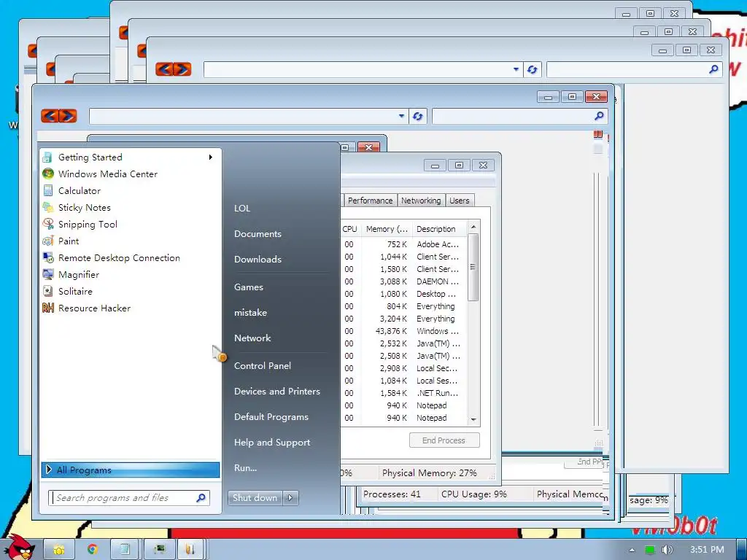This screenshot has width=747, height=560.
Task: Open Getting Started from the Start menu
Action: click(x=128, y=157)
